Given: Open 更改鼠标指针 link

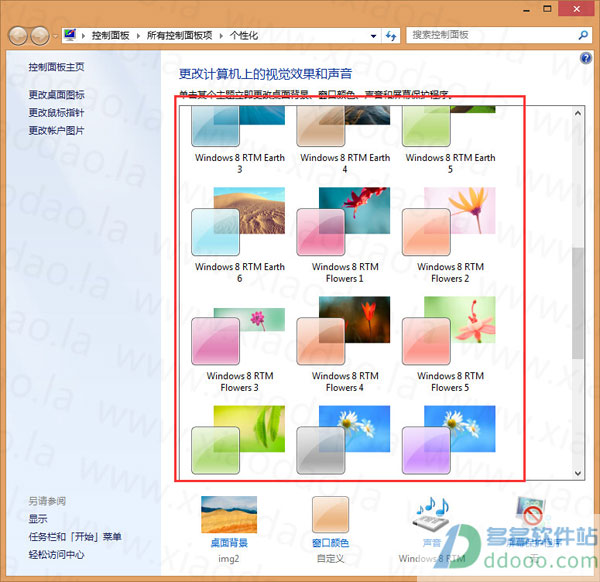Looking at the screenshot, I should (x=56, y=112).
